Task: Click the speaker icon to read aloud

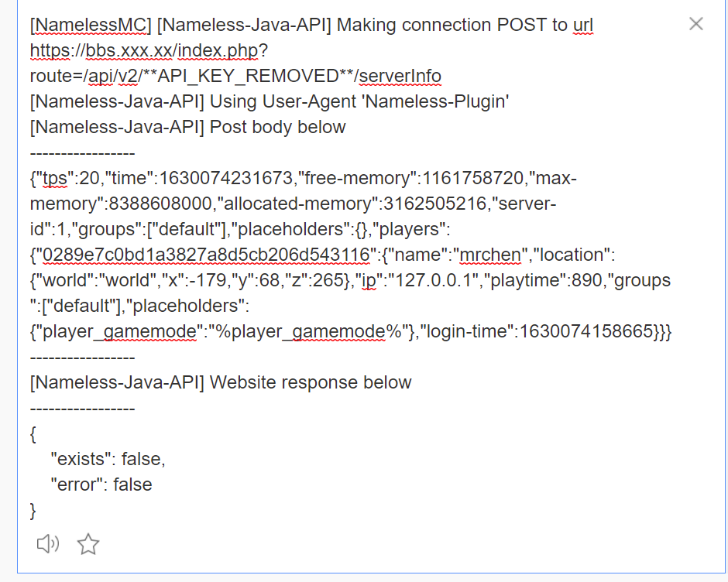Action: click(47, 544)
